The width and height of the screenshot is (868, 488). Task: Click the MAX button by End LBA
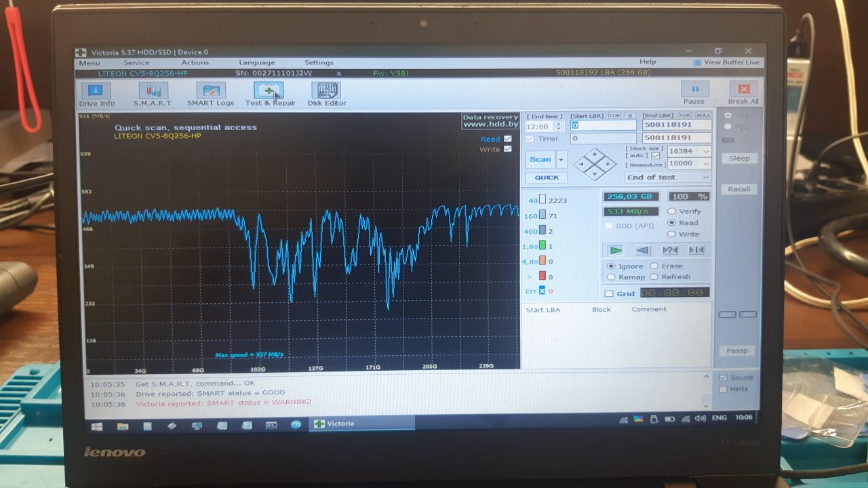tap(703, 116)
